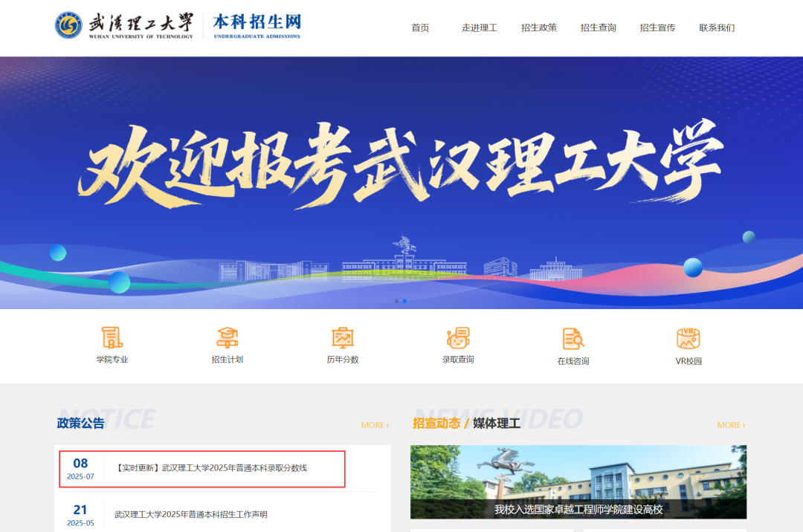This screenshot has height=532, width=803.
Task: Play the 国家卓越工程师学院 news video
Action: 578,481
